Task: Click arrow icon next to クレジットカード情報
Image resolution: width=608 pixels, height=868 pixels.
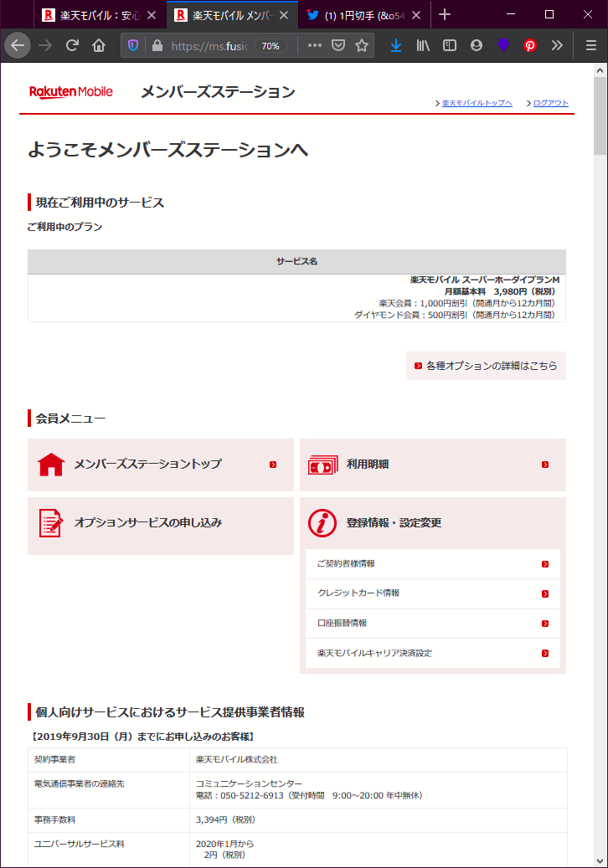Action: [x=545, y=594]
